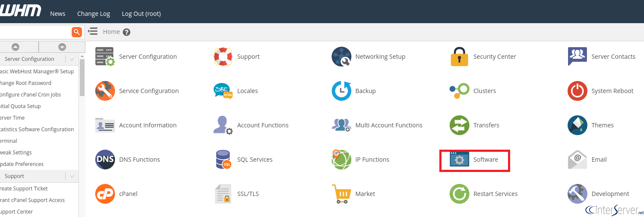Open Change Root Password in sidebar
The image size is (644, 217).
(25, 83)
